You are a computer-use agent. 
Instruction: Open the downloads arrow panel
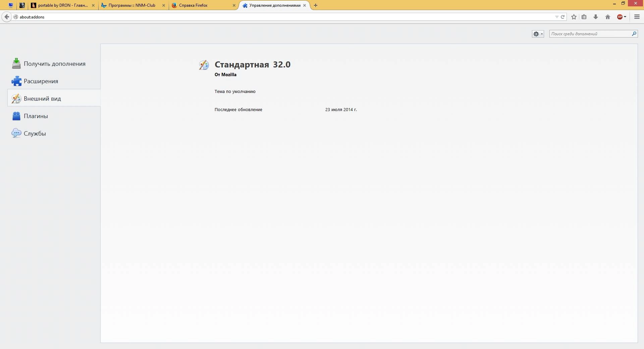(x=596, y=17)
